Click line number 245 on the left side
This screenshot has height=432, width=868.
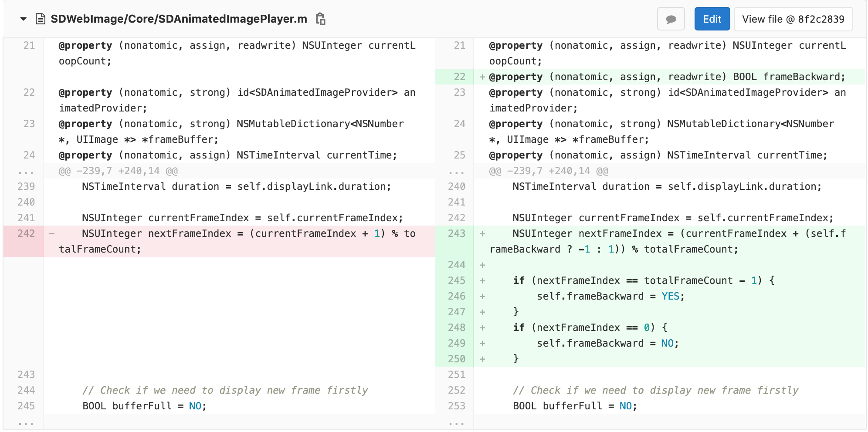[26, 405]
